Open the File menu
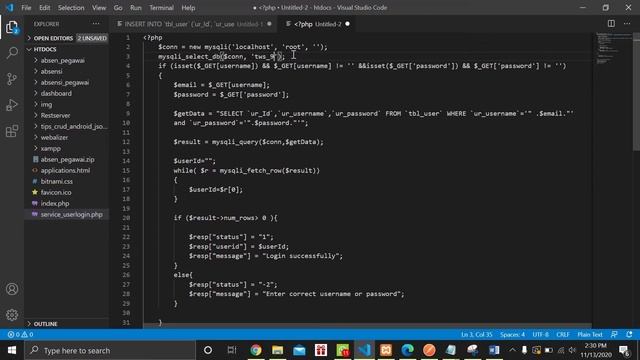 [x=26, y=8]
